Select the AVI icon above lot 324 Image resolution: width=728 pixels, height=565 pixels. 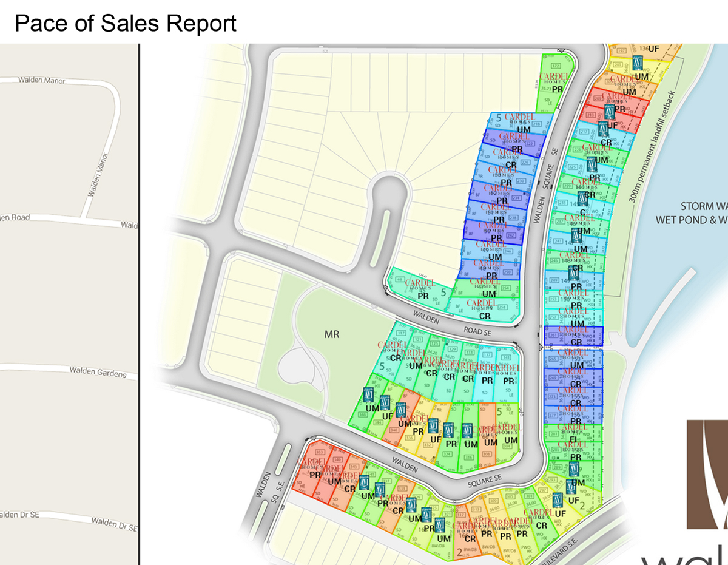(x=449, y=431)
